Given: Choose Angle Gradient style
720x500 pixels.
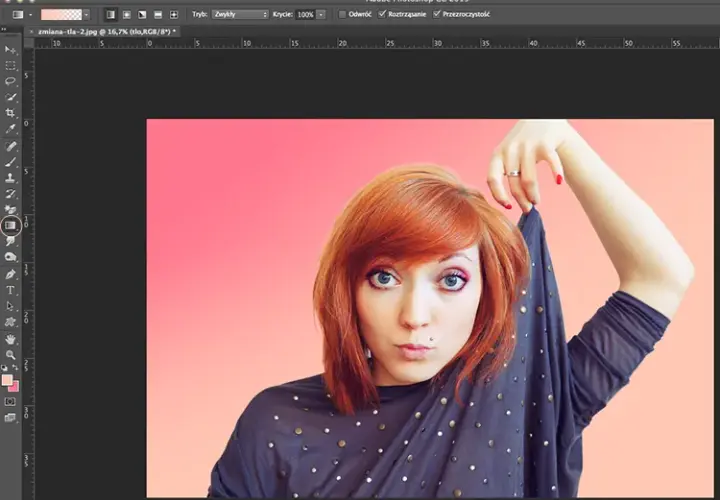Looking at the screenshot, I should [x=142, y=15].
